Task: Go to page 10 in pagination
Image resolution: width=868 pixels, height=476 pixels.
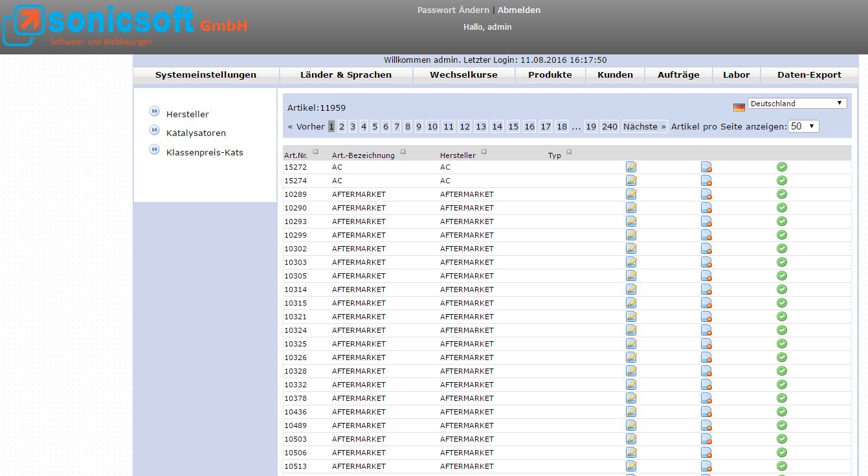Action: point(432,127)
